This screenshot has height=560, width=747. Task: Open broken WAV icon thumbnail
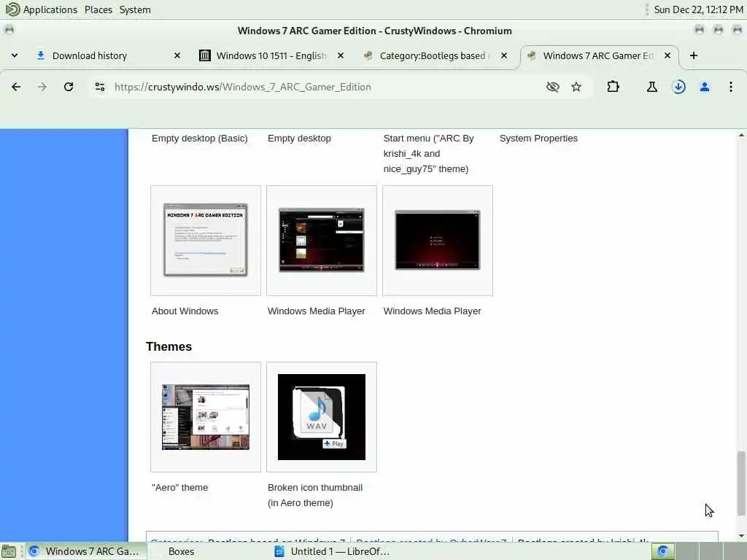pos(322,417)
